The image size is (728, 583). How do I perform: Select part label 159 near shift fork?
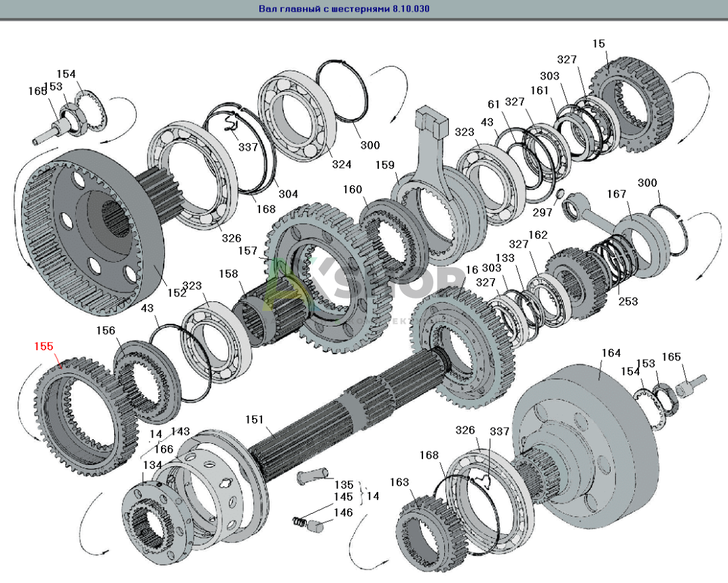(x=385, y=164)
